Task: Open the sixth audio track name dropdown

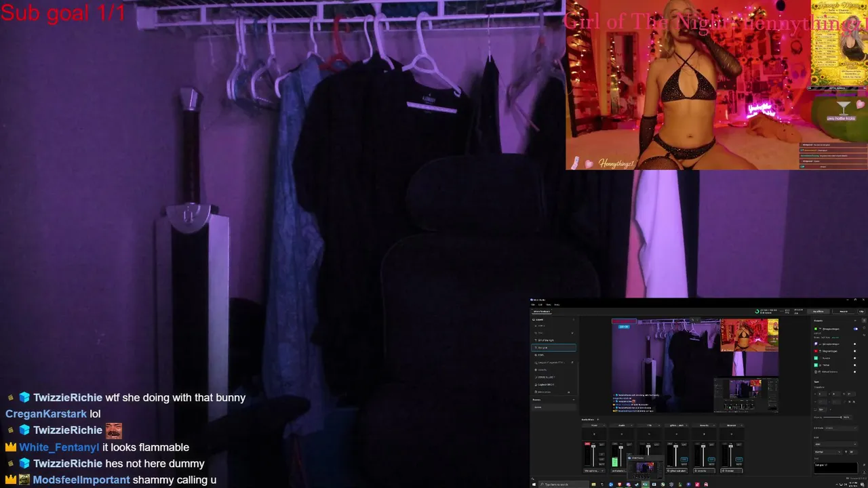Action: coord(732,426)
